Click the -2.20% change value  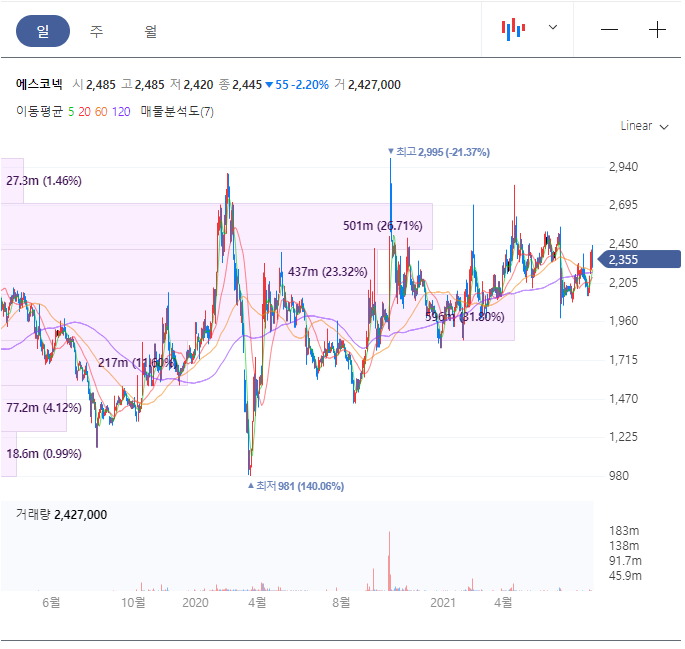point(310,85)
